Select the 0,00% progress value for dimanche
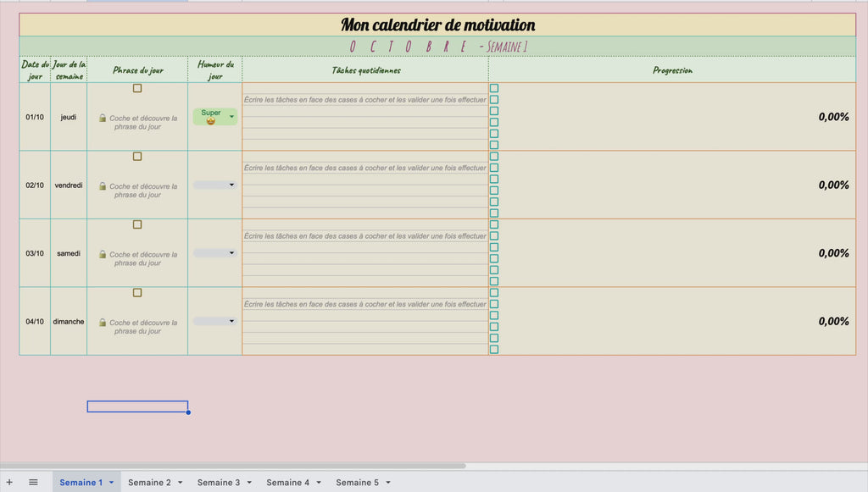868x492 pixels. point(834,321)
